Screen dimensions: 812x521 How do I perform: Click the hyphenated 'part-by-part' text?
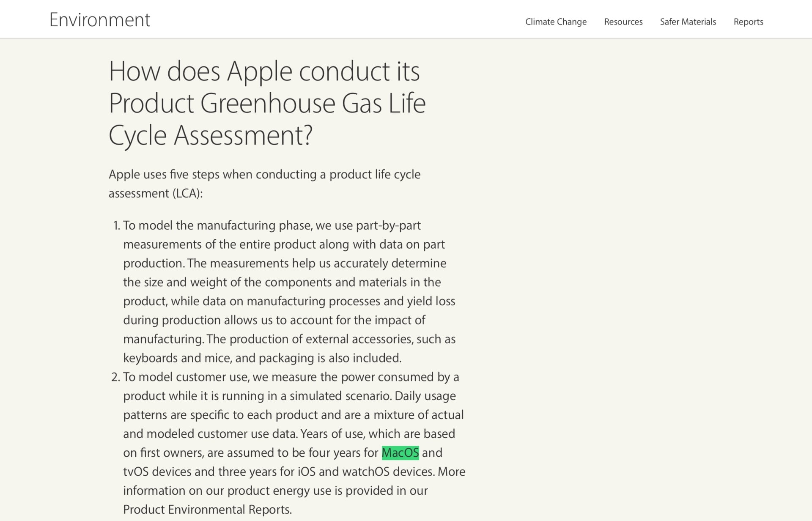[x=388, y=225]
